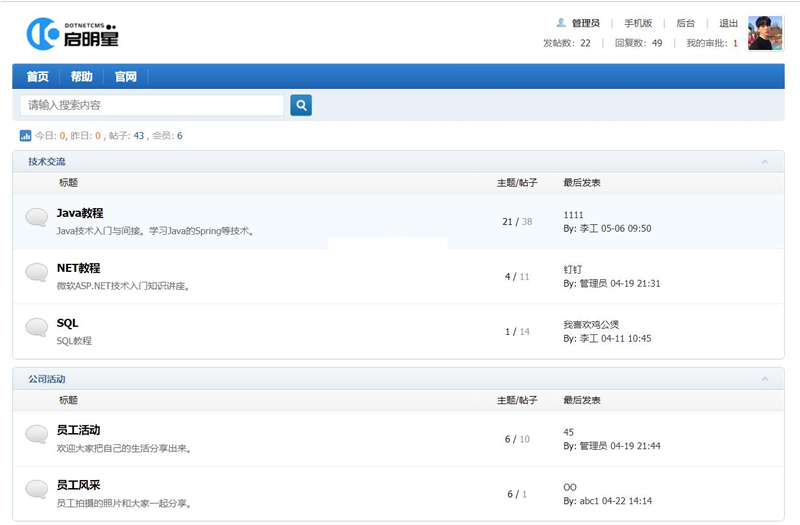Collapse the 技术交流 section

(765, 162)
